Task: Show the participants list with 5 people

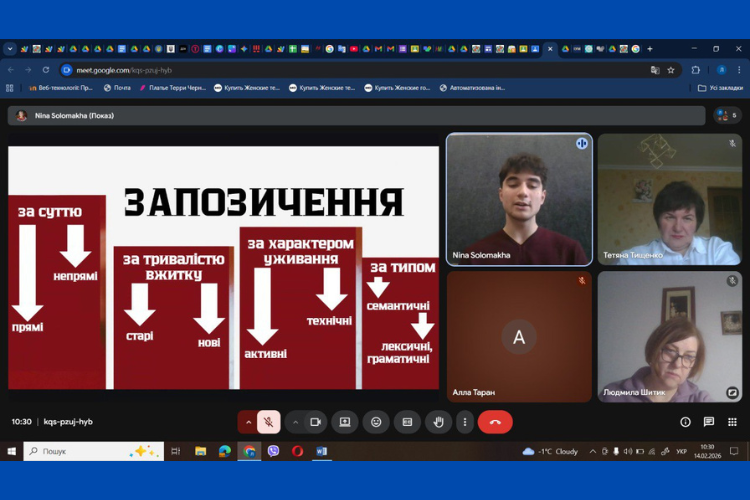Action: pos(727,115)
